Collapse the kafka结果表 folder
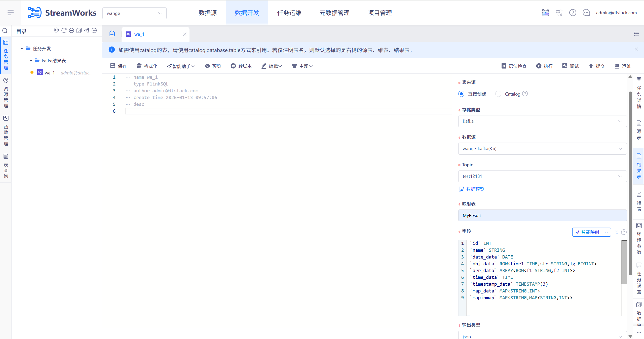Image resolution: width=644 pixels, height=339 pixels. (x=31, y=61)
